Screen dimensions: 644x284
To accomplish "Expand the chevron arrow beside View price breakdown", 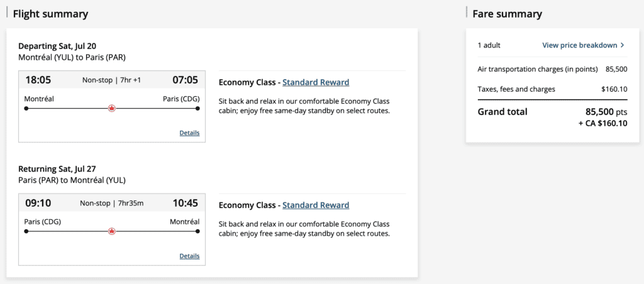I will point(623,45).
